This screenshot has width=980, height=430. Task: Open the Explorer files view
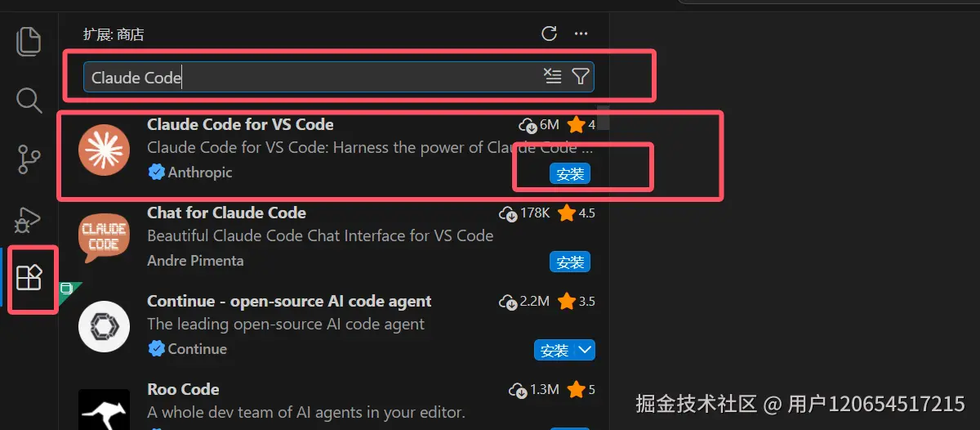29,42
